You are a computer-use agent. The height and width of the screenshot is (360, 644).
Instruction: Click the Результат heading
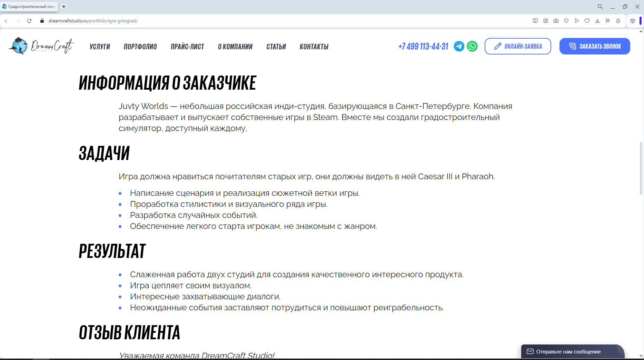tap(112, 251)
